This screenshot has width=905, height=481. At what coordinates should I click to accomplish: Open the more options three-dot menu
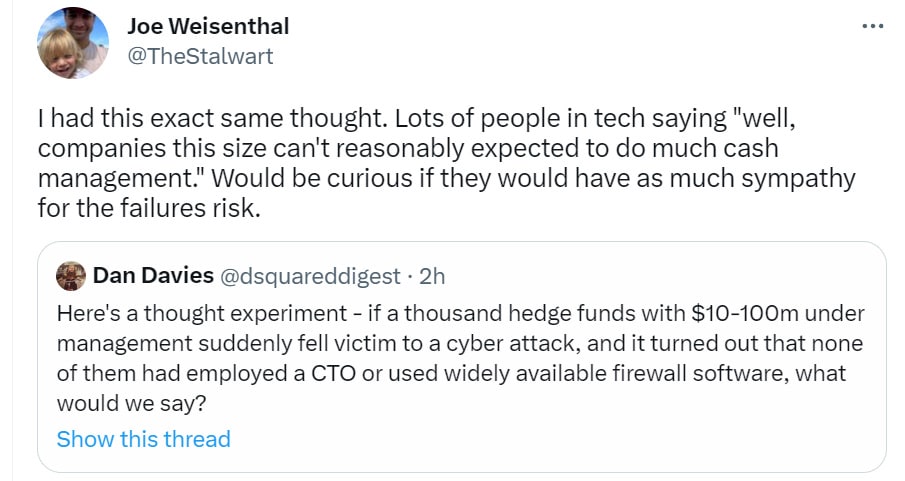pyautogui.click(x=873, y=25)
